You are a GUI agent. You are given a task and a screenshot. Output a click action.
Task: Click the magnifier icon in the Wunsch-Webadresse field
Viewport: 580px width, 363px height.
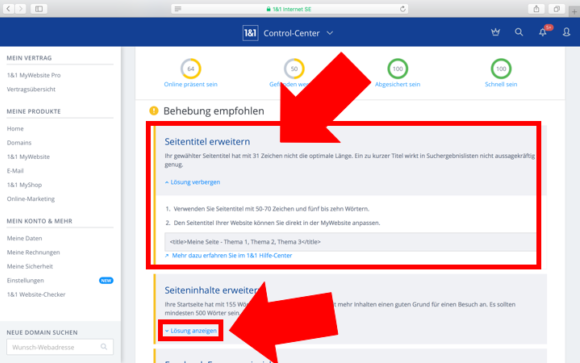tap(104, 347)
